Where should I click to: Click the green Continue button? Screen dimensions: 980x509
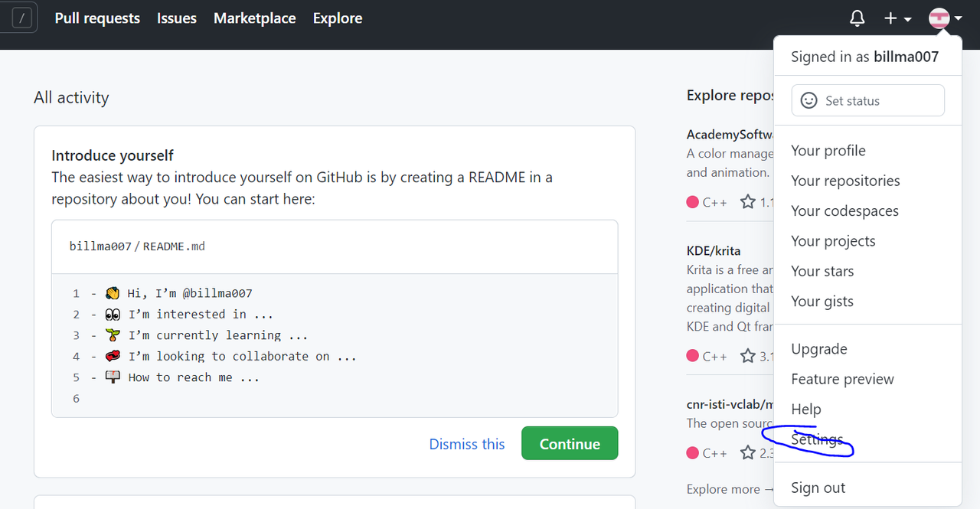[x=570, y=443]
